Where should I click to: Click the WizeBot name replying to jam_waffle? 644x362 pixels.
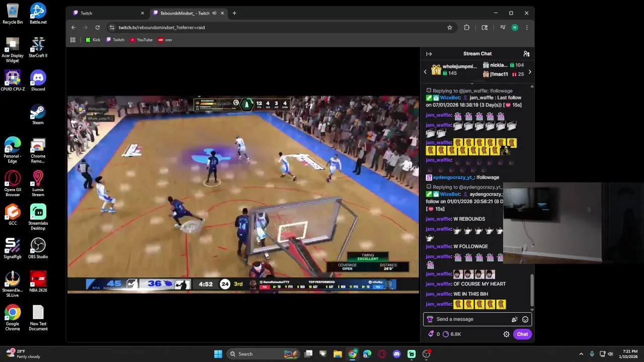[x=450, y=98]
